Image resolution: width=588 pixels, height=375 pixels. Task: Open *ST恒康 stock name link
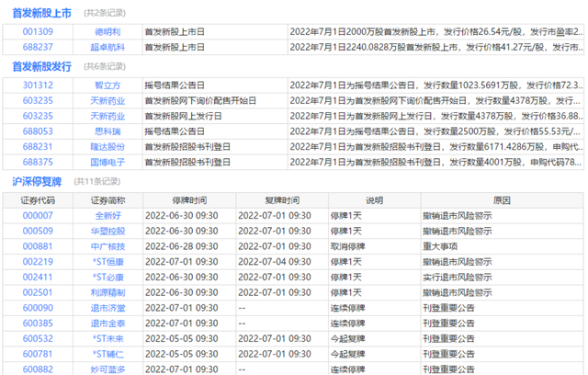pyautogui.click(x=108, y=262)
